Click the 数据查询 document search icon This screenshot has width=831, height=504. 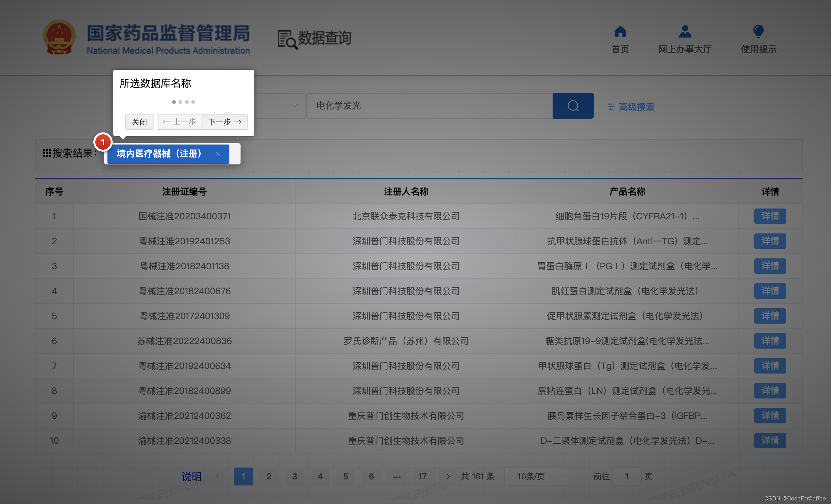(x=287, y=39)
